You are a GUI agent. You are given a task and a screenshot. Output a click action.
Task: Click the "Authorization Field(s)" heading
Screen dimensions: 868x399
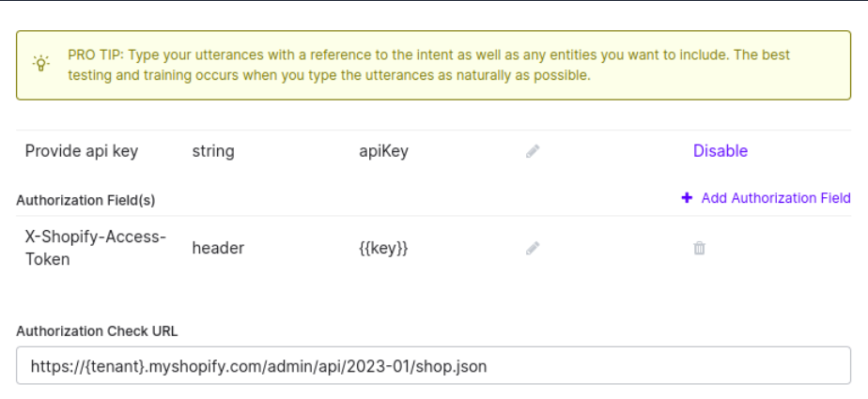85,200
